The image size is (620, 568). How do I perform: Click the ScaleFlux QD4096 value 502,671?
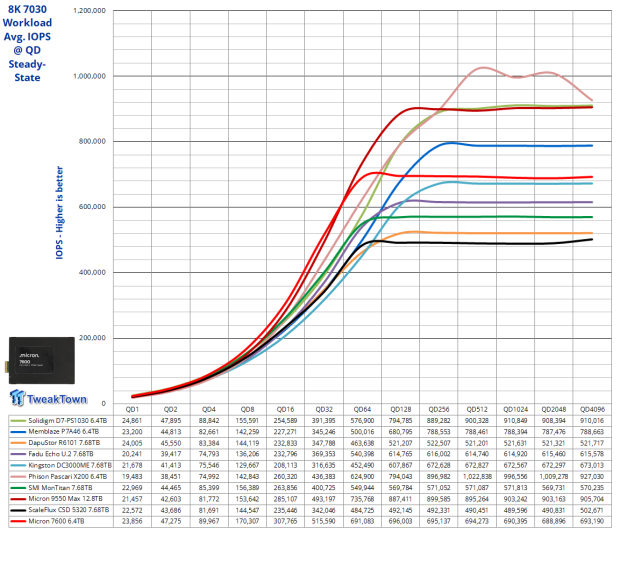592,510
